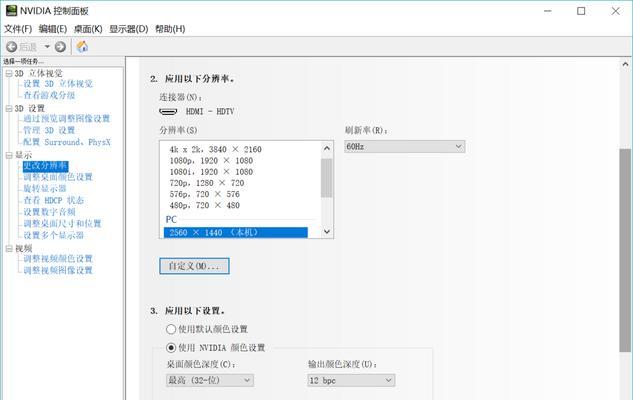Go to the Home icon in toolbar
This screenshot has width=633, height=400.
[82, 46]
